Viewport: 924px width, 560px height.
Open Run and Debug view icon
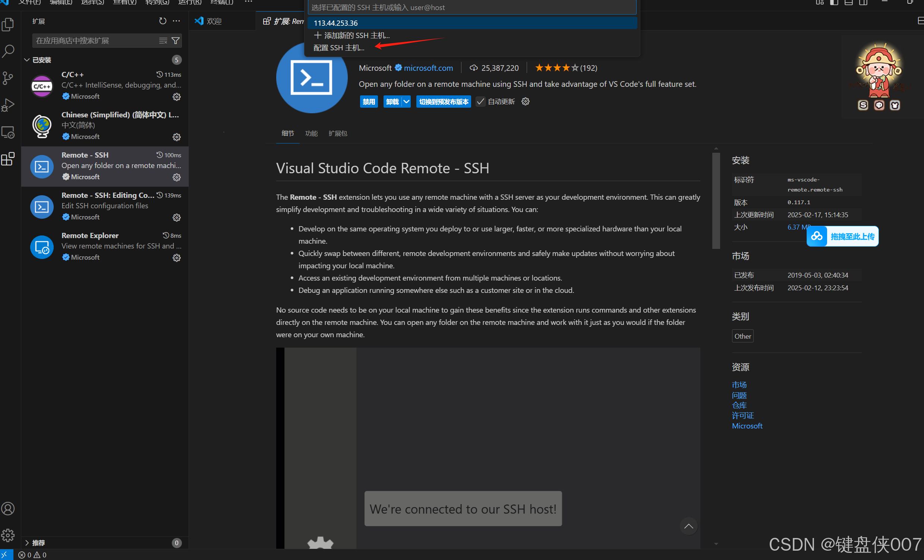(x=8, y=105)
